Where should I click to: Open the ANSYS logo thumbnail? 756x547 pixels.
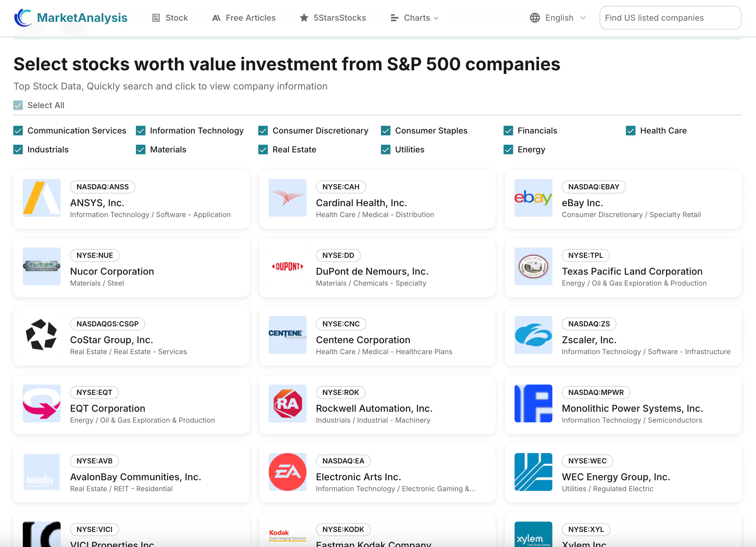(42, 198)
